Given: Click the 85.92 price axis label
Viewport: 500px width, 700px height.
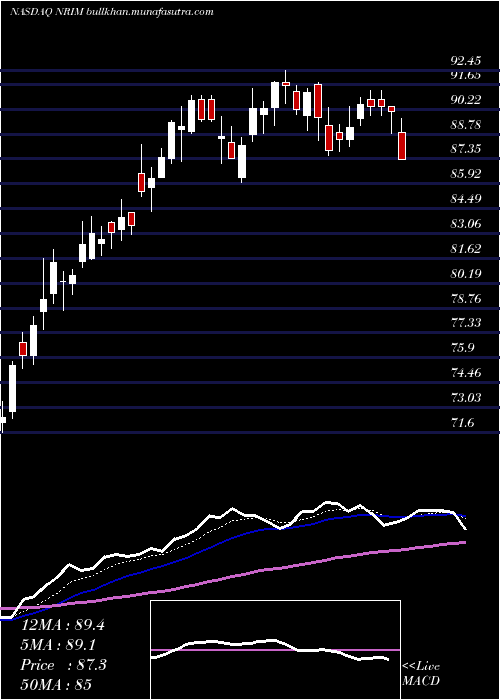Looking at the screenshot, I should [466, 174].
